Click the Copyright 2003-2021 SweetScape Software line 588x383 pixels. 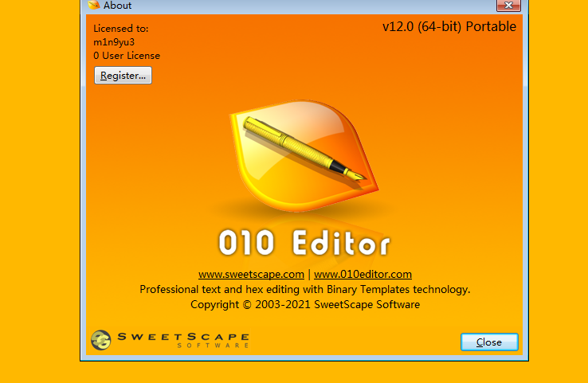pyautogui.click(x=305, y=304)
